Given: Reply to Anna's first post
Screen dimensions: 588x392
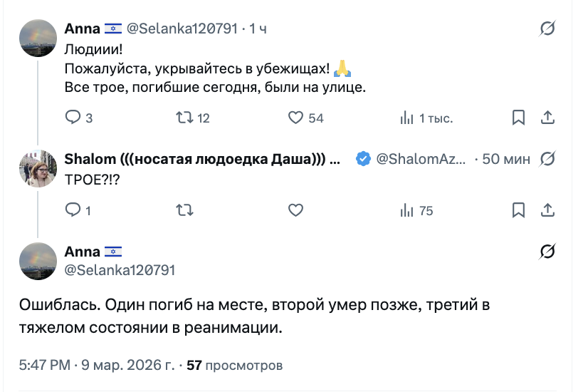Looking at the screenshot, I should [x=73, y=118].
